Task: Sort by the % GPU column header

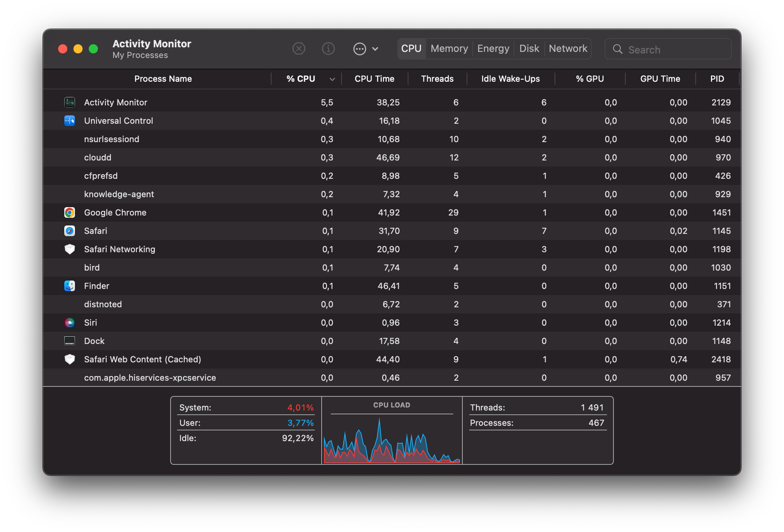Action: 590,79
